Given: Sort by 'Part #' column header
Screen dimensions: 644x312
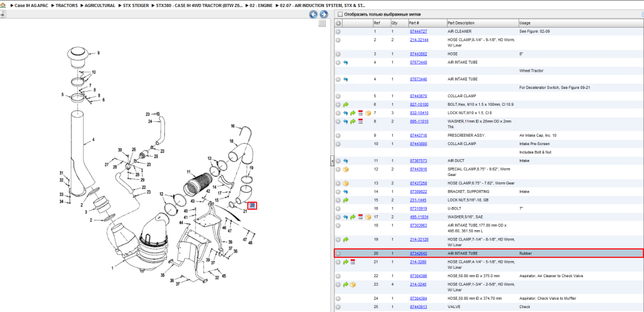Looking at the screenshot, I should tap(426, 23).
